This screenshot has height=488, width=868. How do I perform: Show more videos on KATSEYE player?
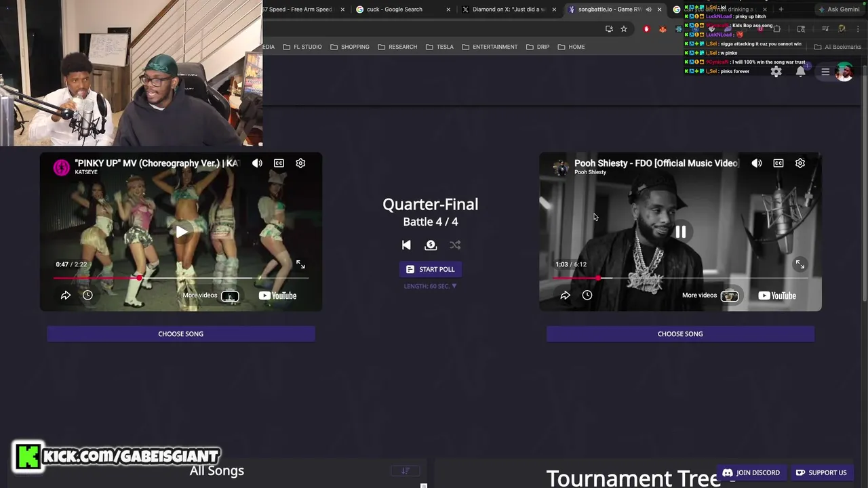pyautogui.click(x=211, y=296)
